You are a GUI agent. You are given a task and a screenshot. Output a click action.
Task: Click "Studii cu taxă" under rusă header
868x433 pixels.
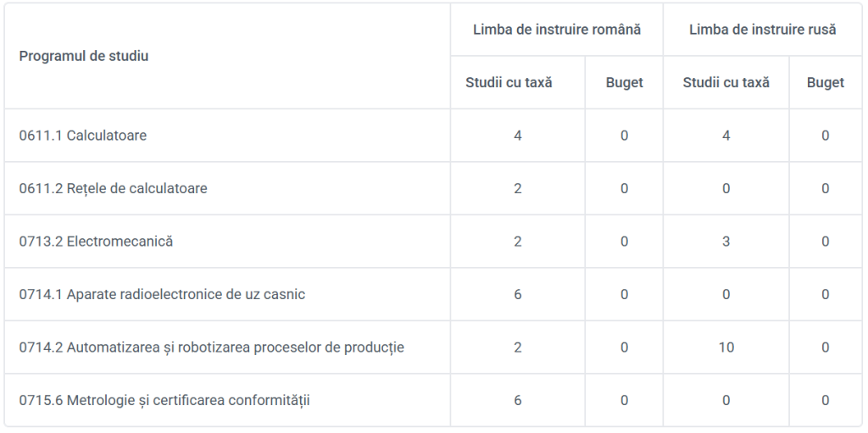coord(726,83)
